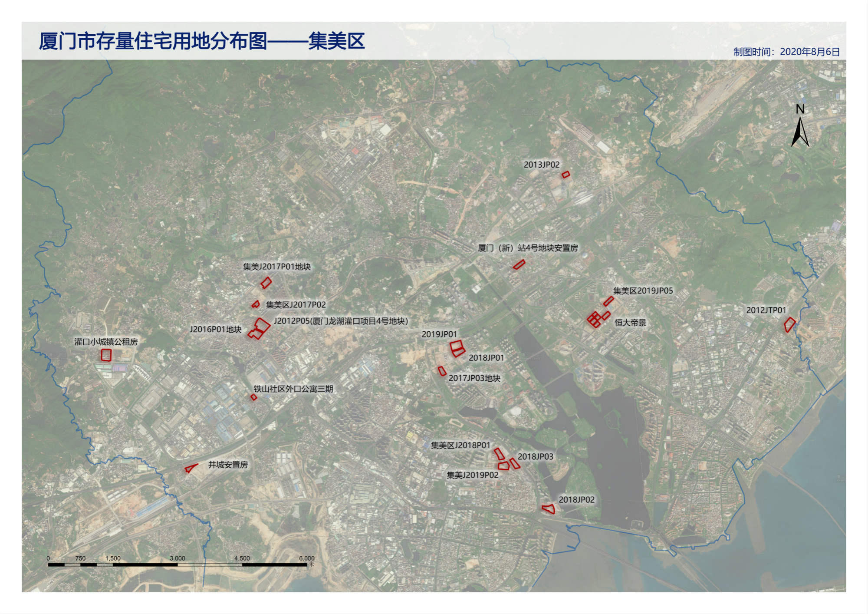The width and height of the screenshot is (868, 614).
Task: Select the 2017JP03地块 label
Action: (x=474, y=378)
